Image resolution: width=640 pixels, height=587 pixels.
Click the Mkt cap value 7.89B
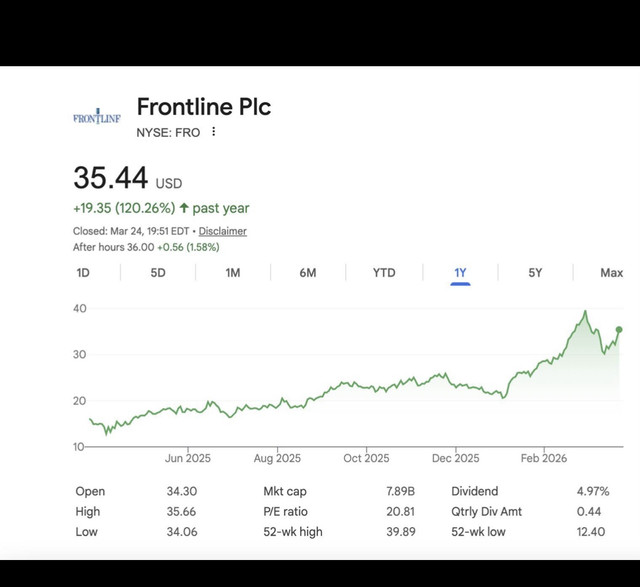[x=400, y=491]
